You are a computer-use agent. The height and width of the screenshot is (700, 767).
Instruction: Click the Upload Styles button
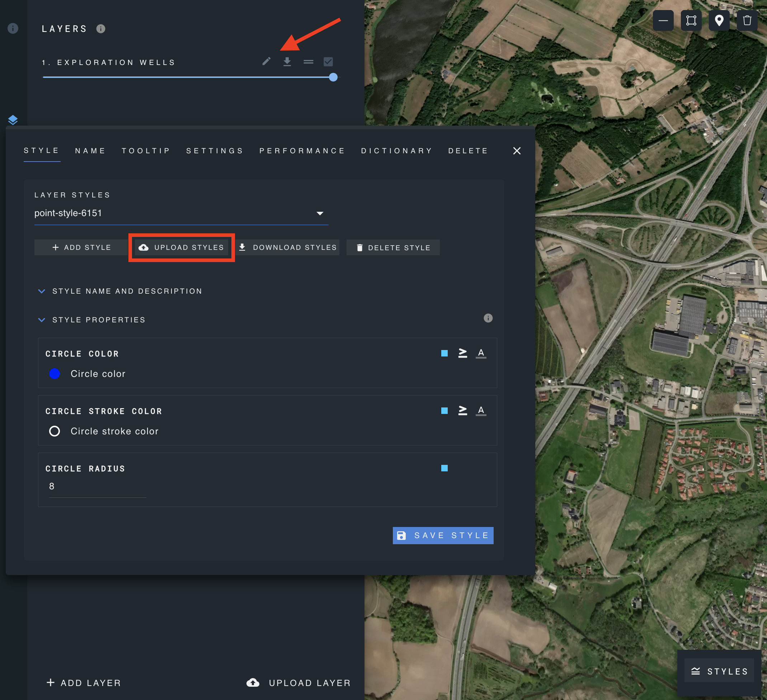pyautogui.click(x=182, y=247)
